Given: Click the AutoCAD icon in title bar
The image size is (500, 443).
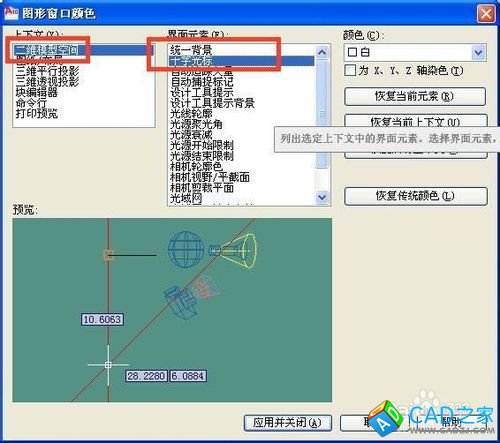Looking at the screenshot, I should point(11,13).
